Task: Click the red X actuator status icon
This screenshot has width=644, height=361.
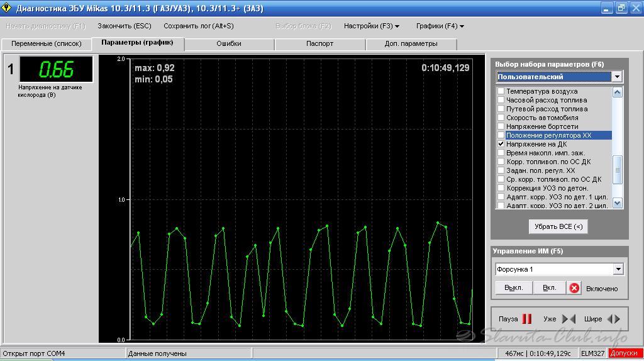Action: coord(574,288)
